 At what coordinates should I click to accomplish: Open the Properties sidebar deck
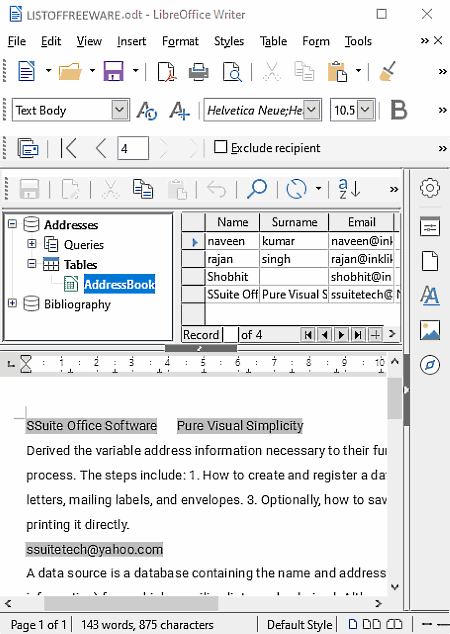tap(429, 226)
